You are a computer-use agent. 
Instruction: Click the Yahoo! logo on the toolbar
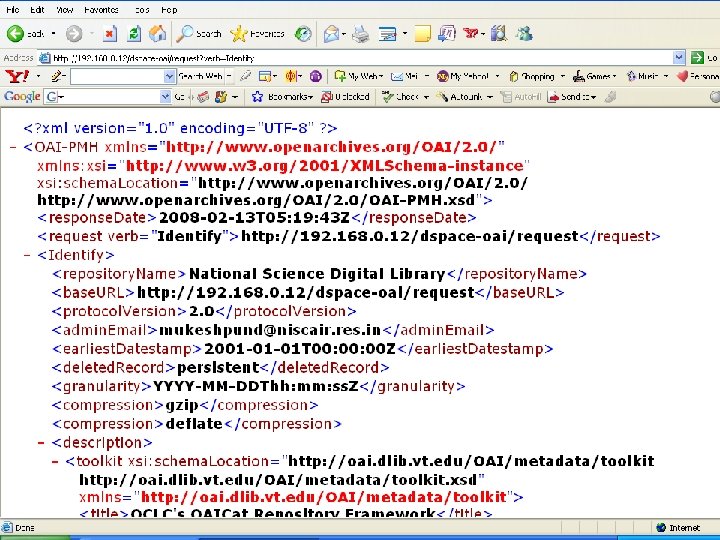tap(17, 76)
